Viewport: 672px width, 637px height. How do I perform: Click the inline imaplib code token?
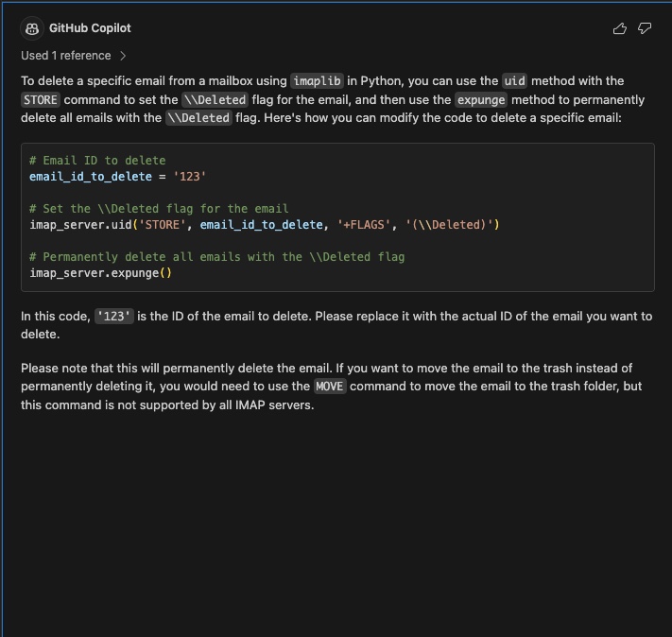[317, 81]
